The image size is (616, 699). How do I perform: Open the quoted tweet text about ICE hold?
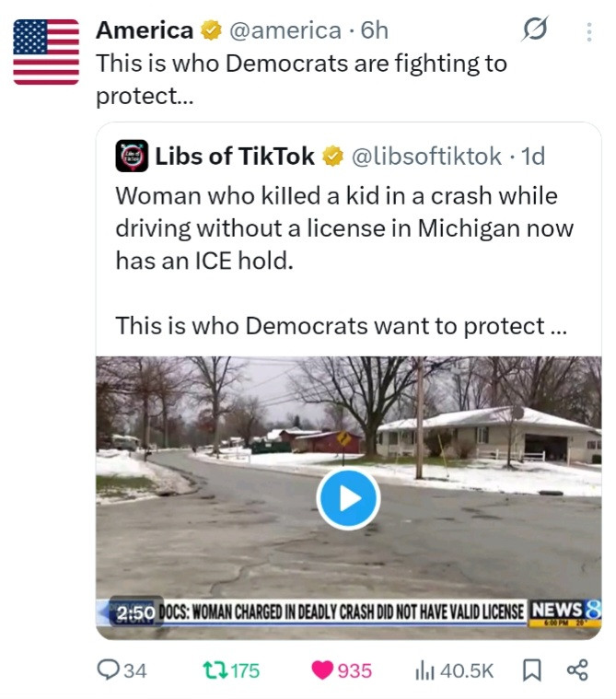pyautogui.click(x=343, y=227)
